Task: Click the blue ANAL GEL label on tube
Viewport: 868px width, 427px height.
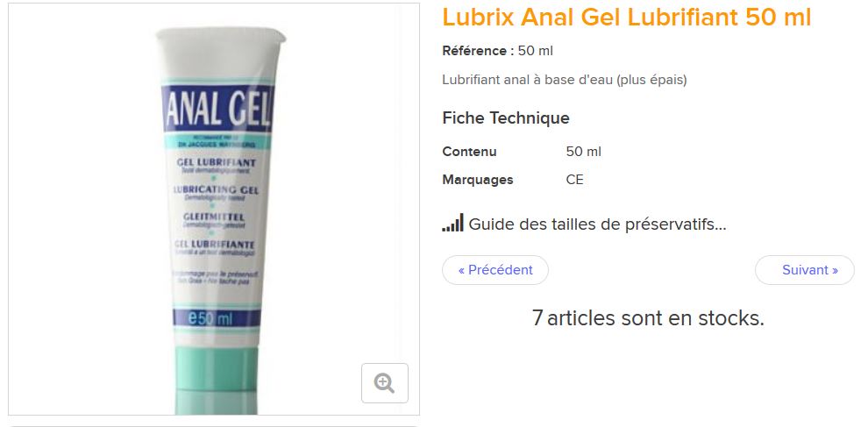Action: pos(217,108)
